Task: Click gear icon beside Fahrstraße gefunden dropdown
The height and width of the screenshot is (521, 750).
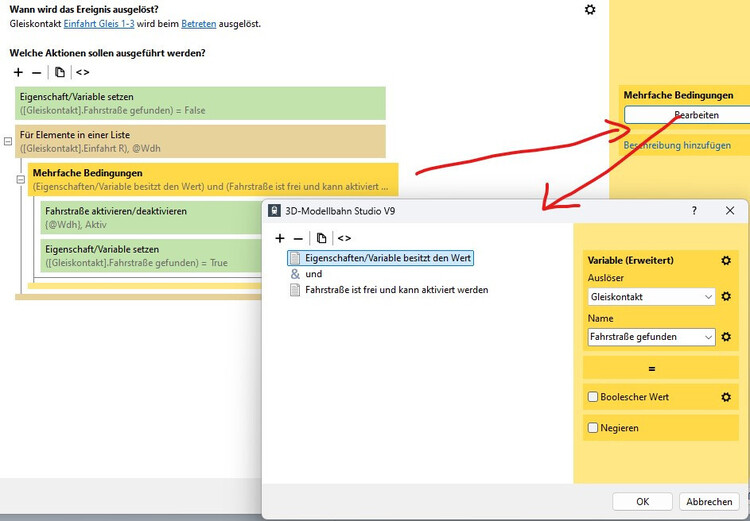Action: click(726, 337)
